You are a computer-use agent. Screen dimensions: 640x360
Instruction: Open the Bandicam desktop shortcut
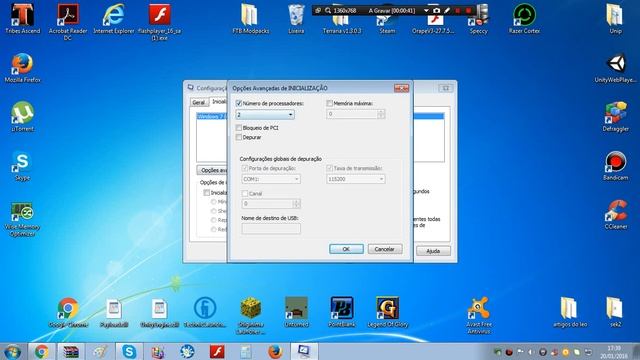(615, 166)
